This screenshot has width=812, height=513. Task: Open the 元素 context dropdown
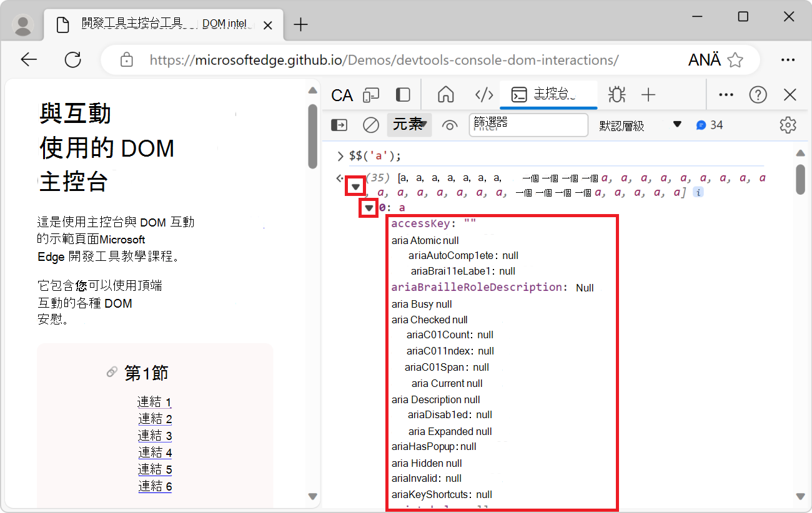(x=410, y=125)
